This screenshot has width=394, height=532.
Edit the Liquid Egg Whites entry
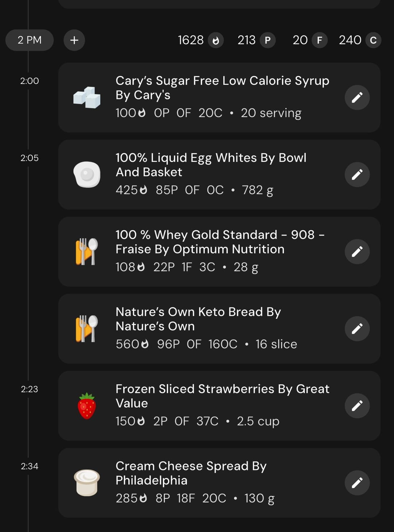click(357, 175)
